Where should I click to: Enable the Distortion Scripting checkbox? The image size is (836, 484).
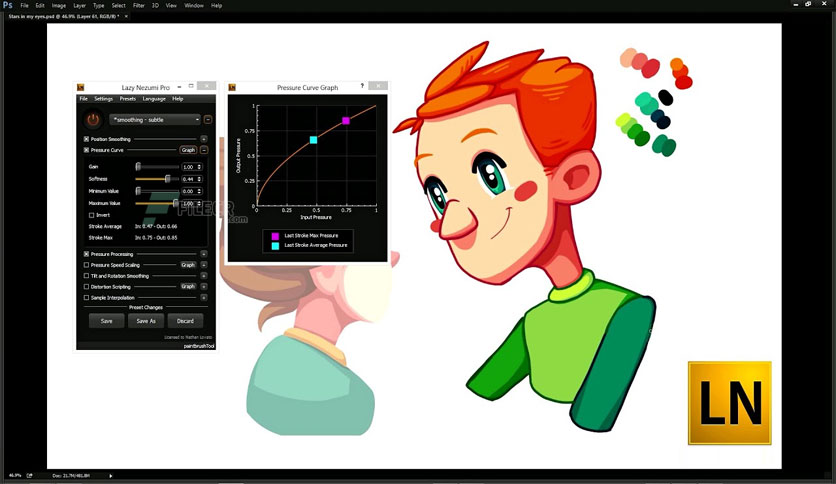(86, 287)
